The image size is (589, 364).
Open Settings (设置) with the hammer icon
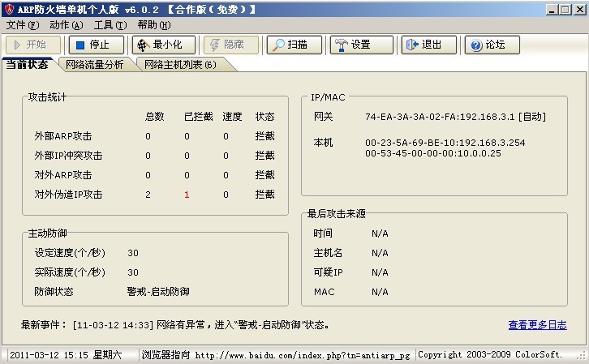(x=361, y=45)
